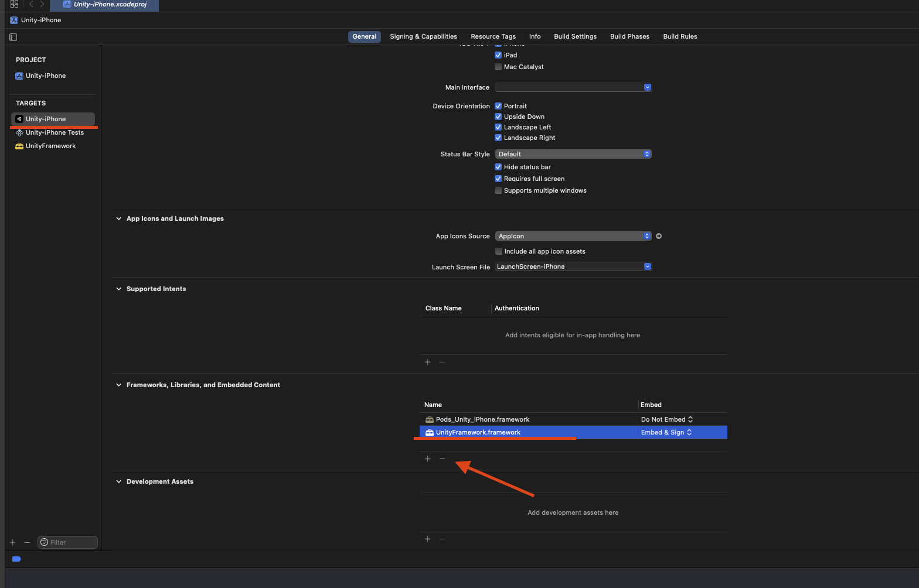Uncheck Upside Down orientation
Screen dimensions: 919x588
coord(498,117)
